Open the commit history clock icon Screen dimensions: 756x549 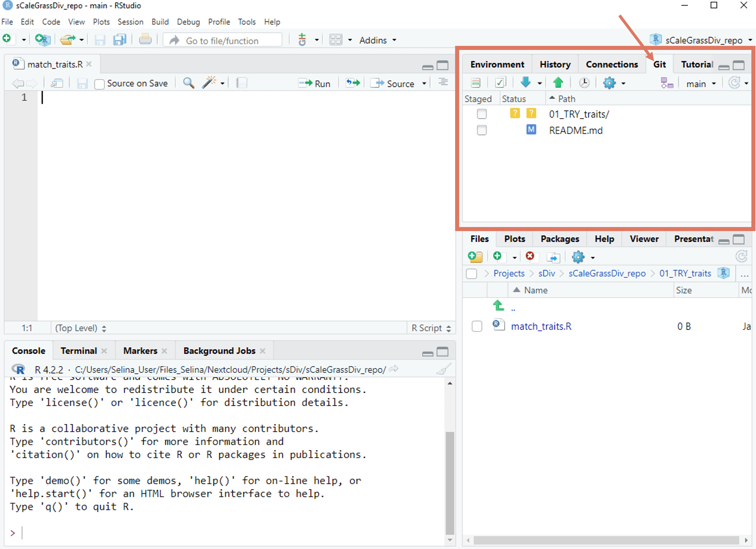tap(584, 83)
